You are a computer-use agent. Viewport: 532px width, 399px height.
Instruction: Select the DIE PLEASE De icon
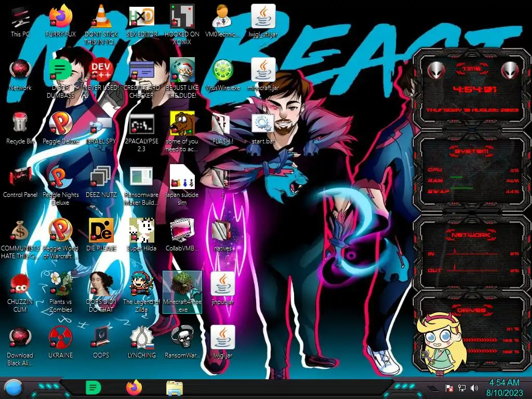101,236
